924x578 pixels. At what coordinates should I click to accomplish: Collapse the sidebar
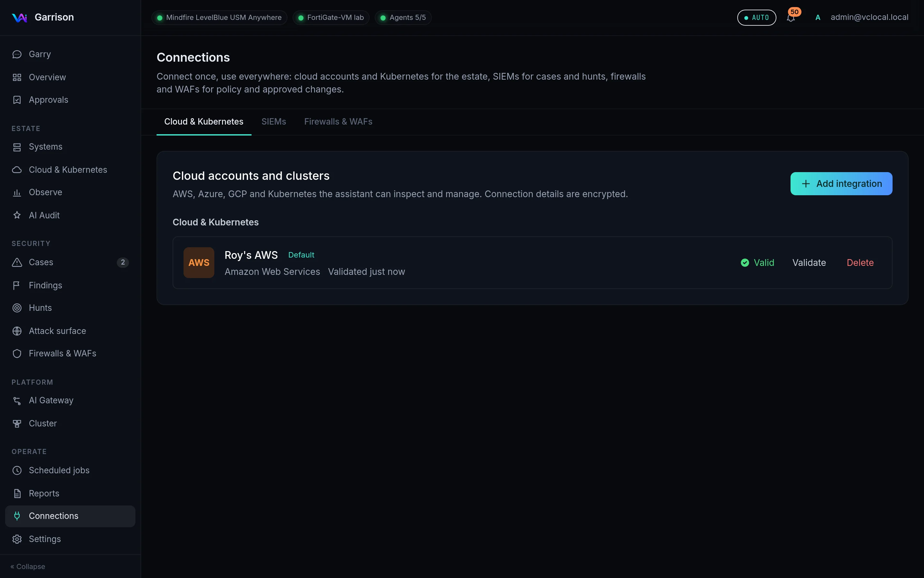28,566
